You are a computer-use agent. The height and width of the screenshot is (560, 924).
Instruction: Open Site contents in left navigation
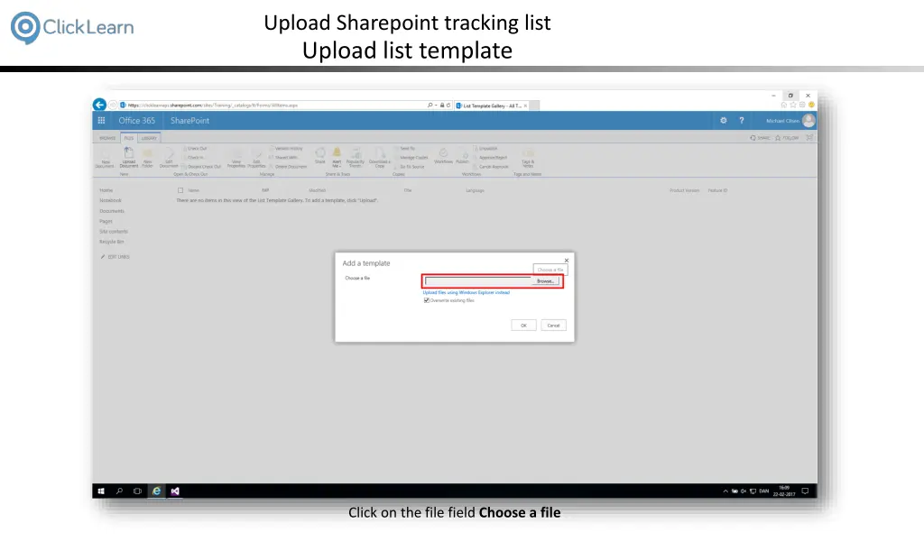click(x=114, y=232)
